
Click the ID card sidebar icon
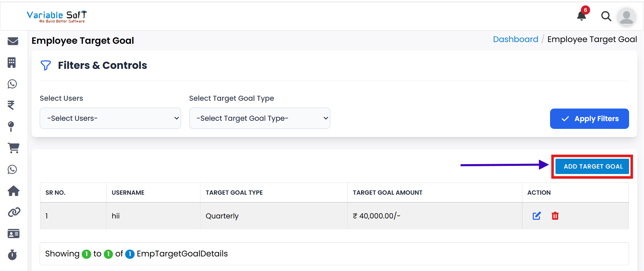pyautogui.click(x=14, y=234)
